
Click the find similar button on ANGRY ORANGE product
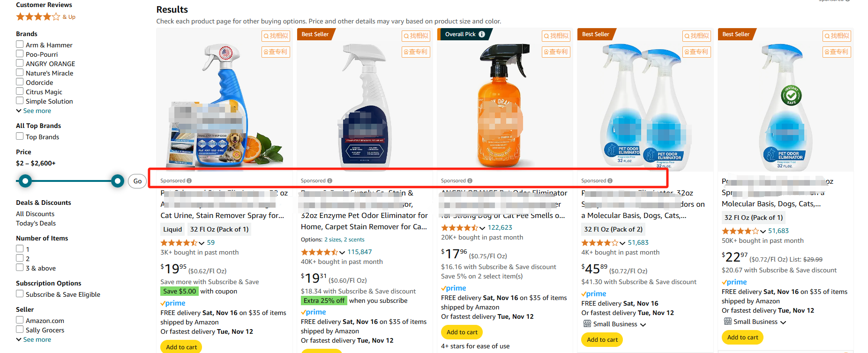556,36
